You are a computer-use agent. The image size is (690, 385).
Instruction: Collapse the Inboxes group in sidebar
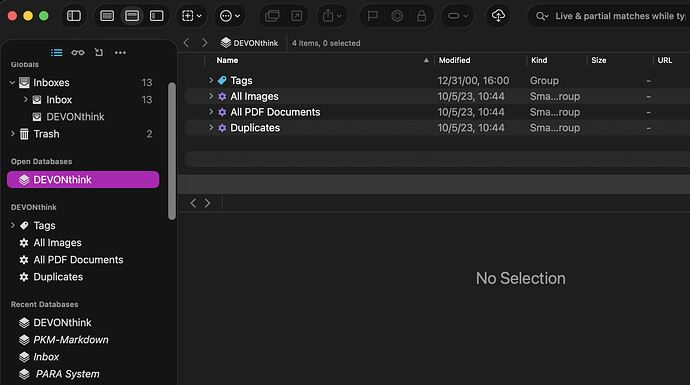pos(12,82)
